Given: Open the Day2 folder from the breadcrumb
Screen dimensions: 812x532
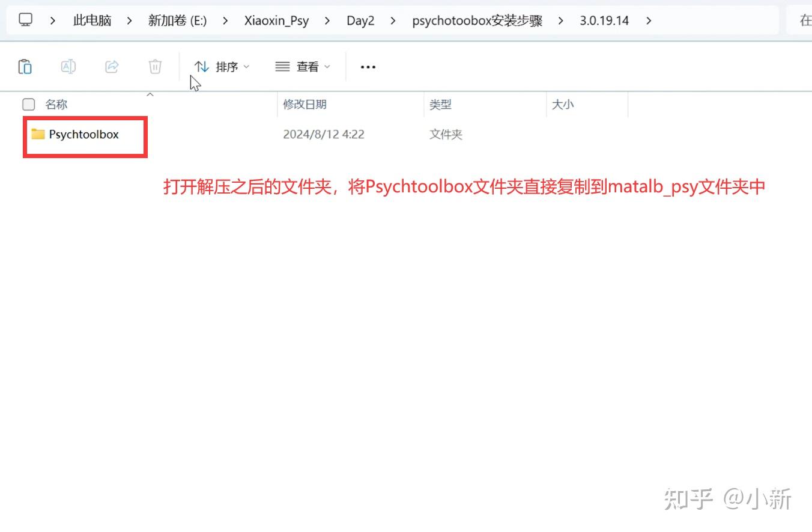Looking at the screenshot, I should click(x=360, y=20).
